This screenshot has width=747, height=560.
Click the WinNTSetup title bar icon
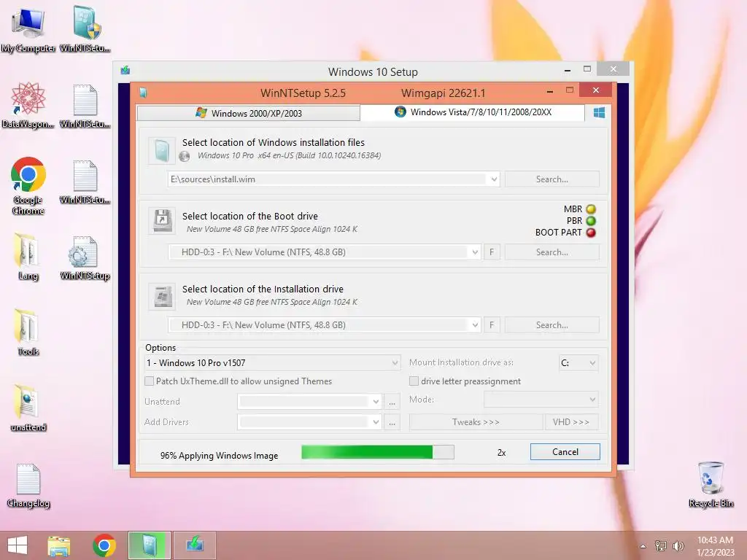click(x=144, y=93)
